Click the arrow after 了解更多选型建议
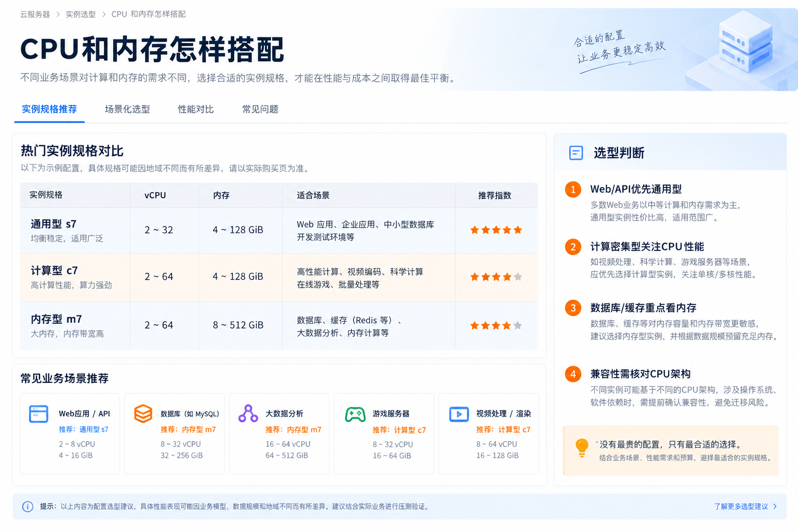Screen dimensions: 798x532 click(775, 507)
